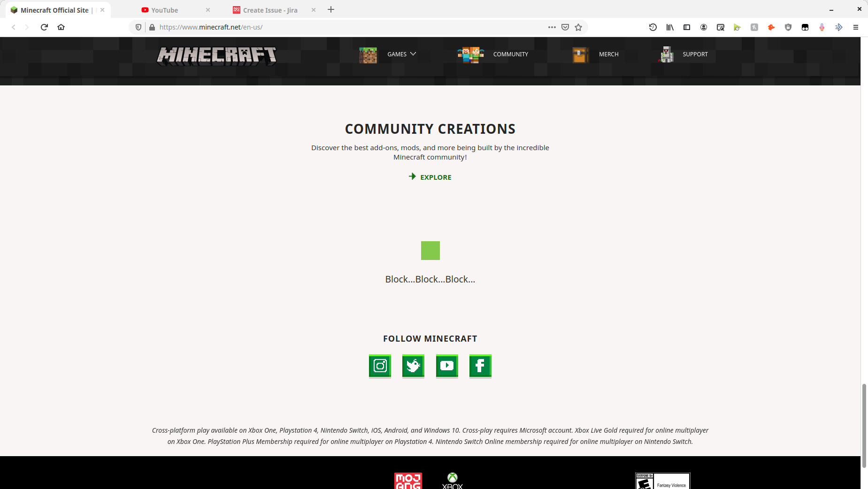Click the cross-platform play disclaimer text

430,436
